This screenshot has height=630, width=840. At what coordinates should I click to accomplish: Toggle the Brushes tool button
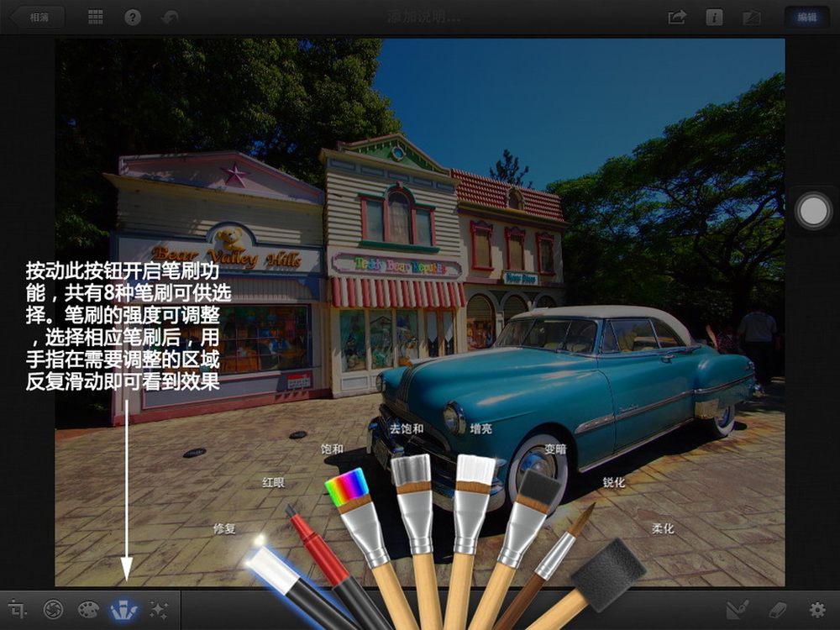124,610
